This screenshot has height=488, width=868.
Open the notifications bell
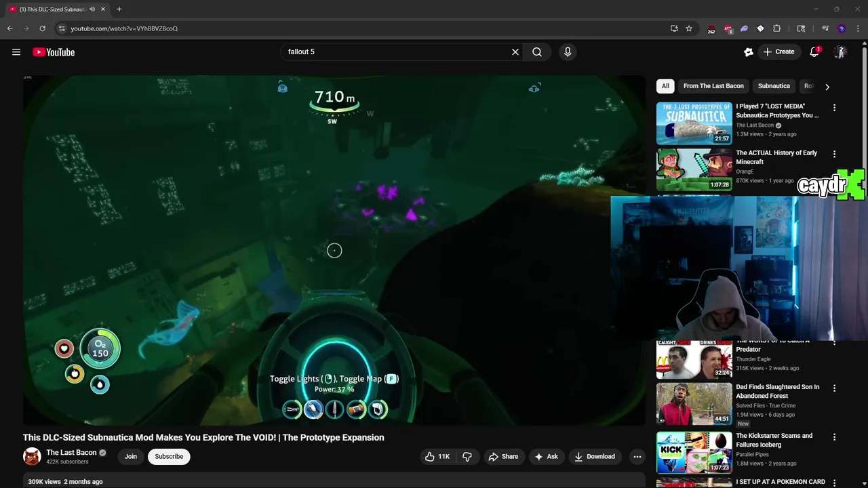(814, 52)
